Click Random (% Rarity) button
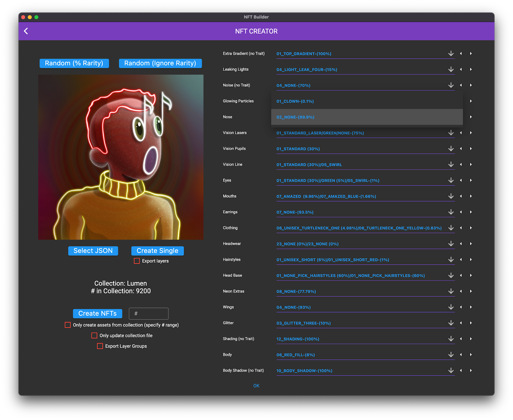This screenshot has width=513, height=420. tap(74, 63)
